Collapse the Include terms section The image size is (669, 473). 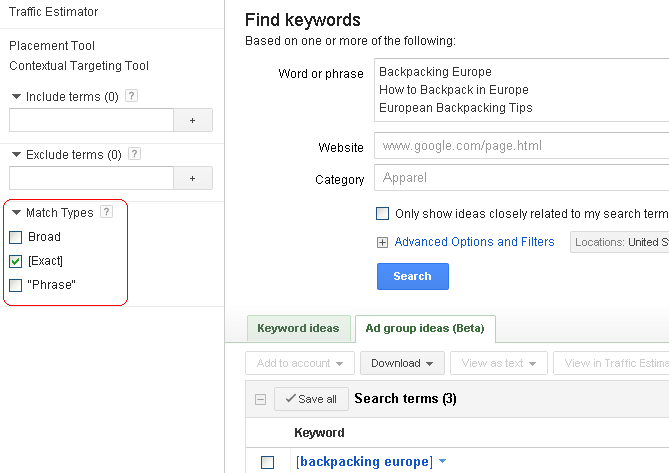[16, 97]
